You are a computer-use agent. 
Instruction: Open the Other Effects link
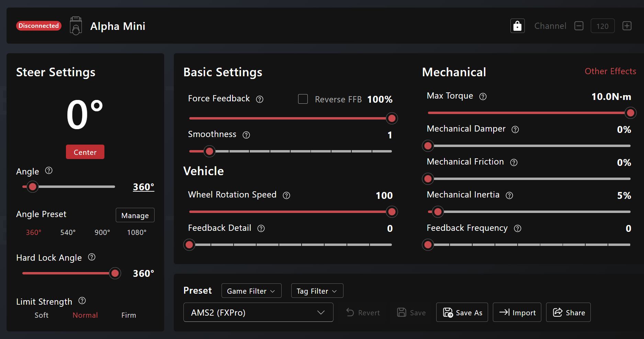click(610, 71)
